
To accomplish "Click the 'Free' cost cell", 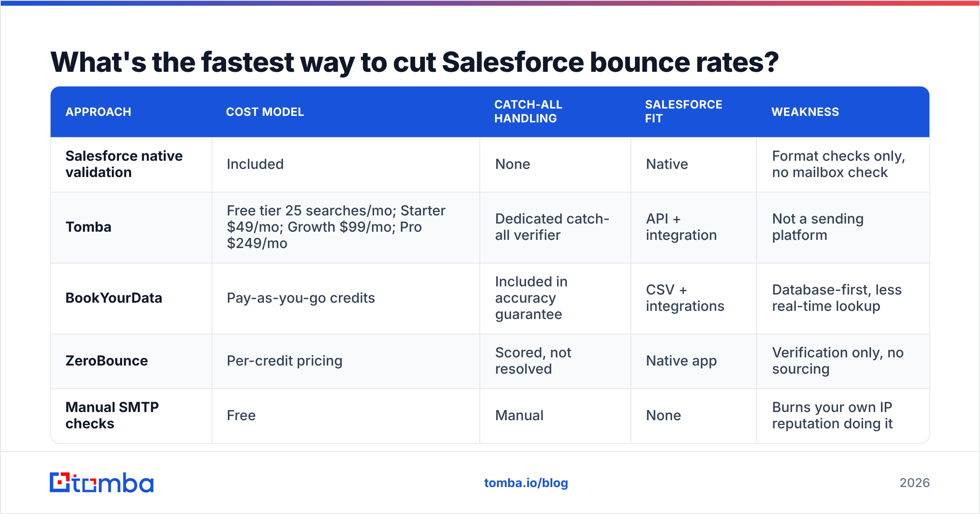I will coord(241,415).
